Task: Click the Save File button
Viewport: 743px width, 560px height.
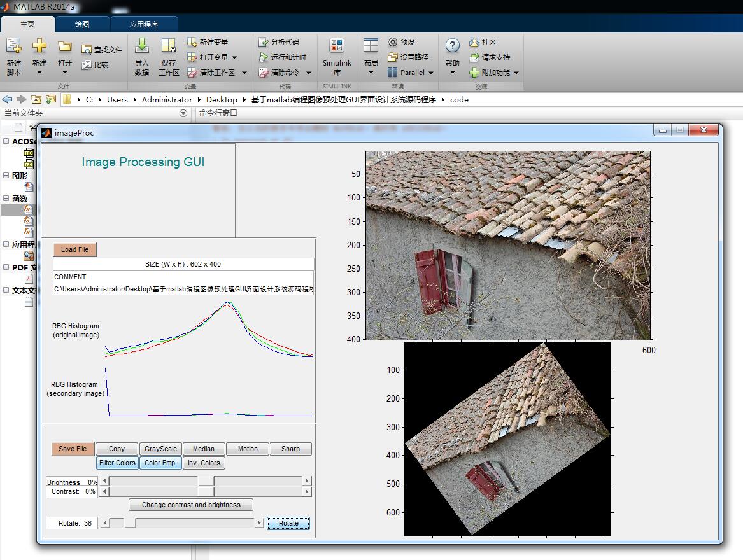Action: click(73, 449)
